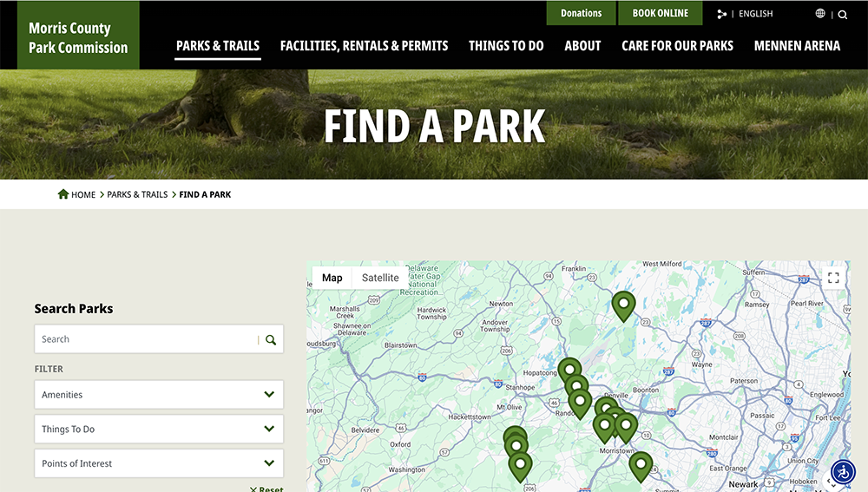Screen dimensions: 868x492
Task: Click the share icon beside ENGLISH
Action: coord(721,14)
